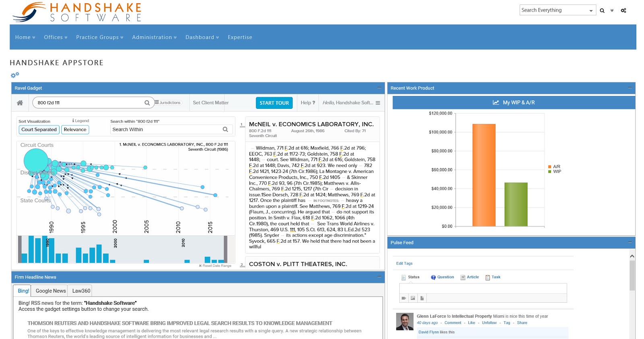The image size is (644, 339).
Task: Click the Pulse Feed scrollbar up arrow
Action: (632, 256)
